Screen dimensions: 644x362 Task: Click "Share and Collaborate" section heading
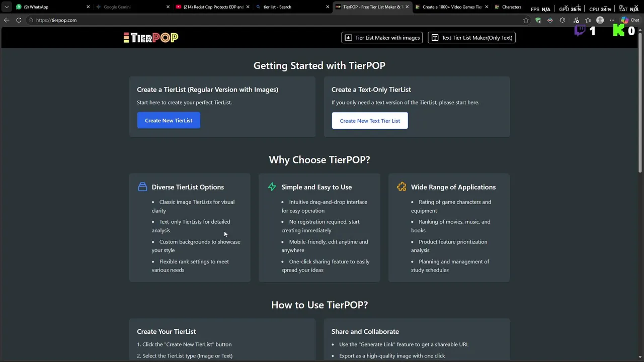point(365,331)
